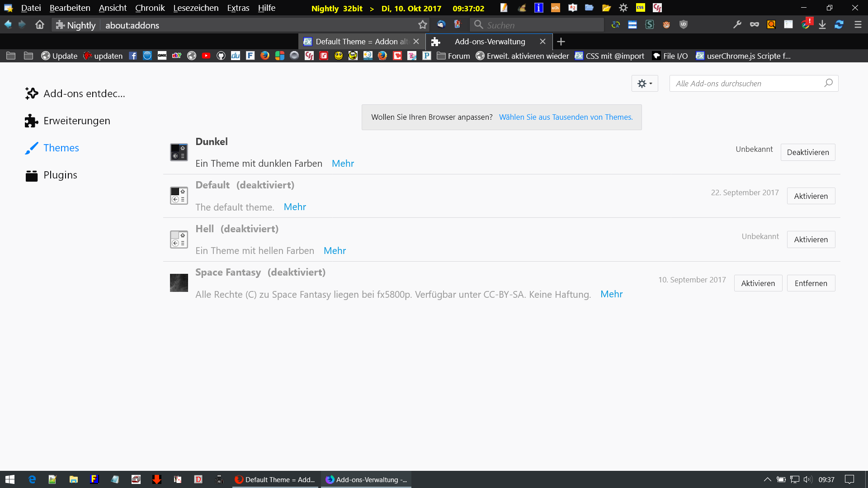868x488 pixels.
Task: Expand Mehr details for Space Fantasy
Action: 611,294
